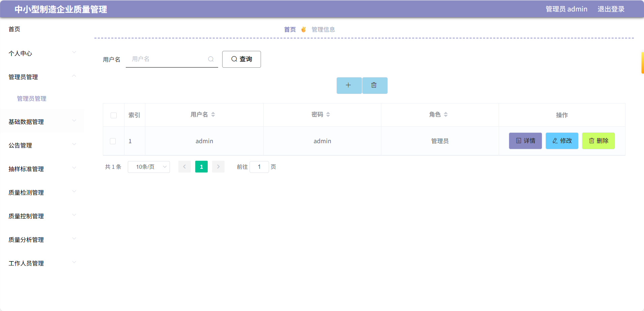Screen dimensions: 644x311
Task: Expand 质量控制管理 menu chevron
Action: (x=74, y=215)
